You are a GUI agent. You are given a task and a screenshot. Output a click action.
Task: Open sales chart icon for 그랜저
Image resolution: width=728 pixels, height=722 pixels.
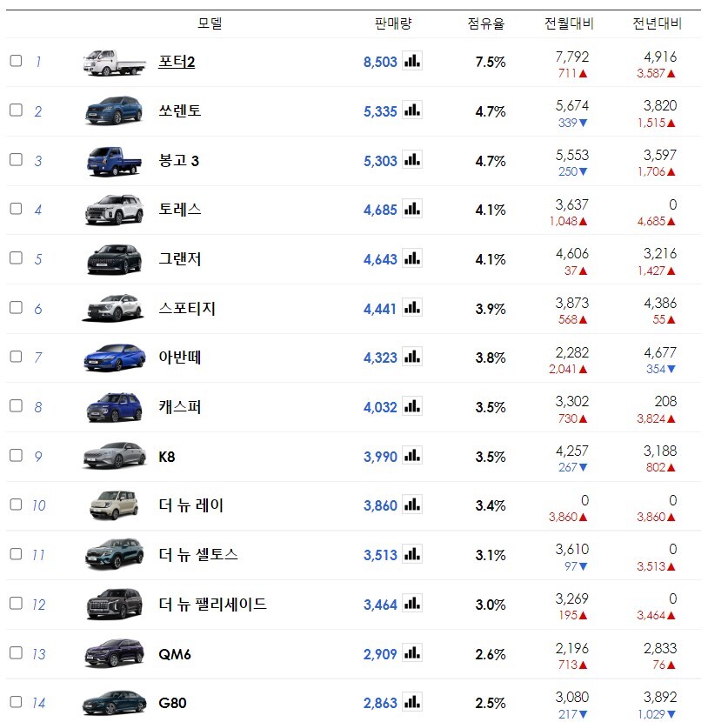tap(411, 258)
